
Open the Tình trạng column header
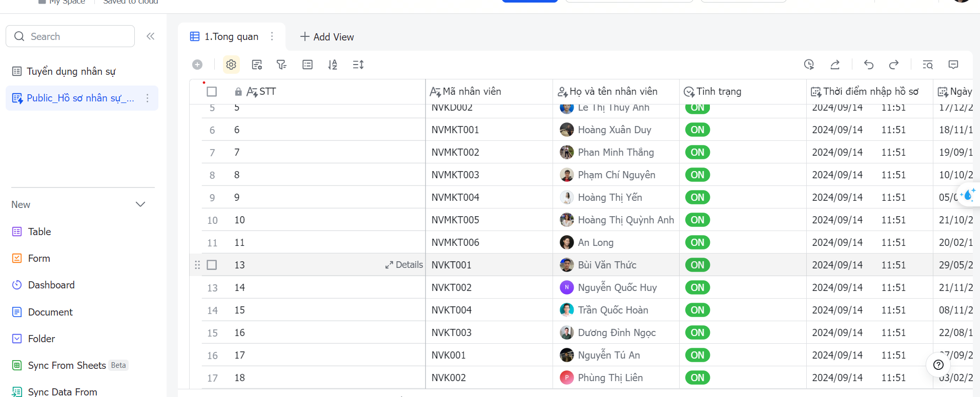pos(743,92)
